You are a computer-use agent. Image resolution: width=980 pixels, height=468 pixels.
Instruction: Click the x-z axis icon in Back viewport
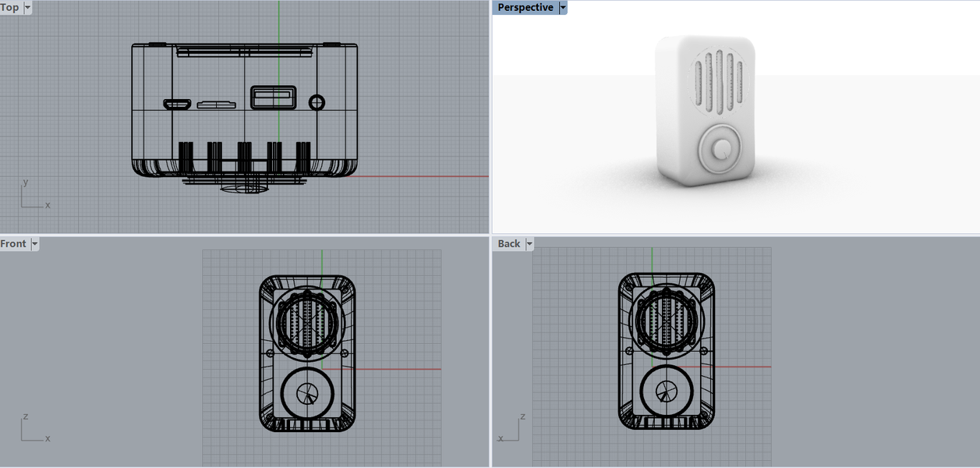pyautogui.click(x=512, y=428)
